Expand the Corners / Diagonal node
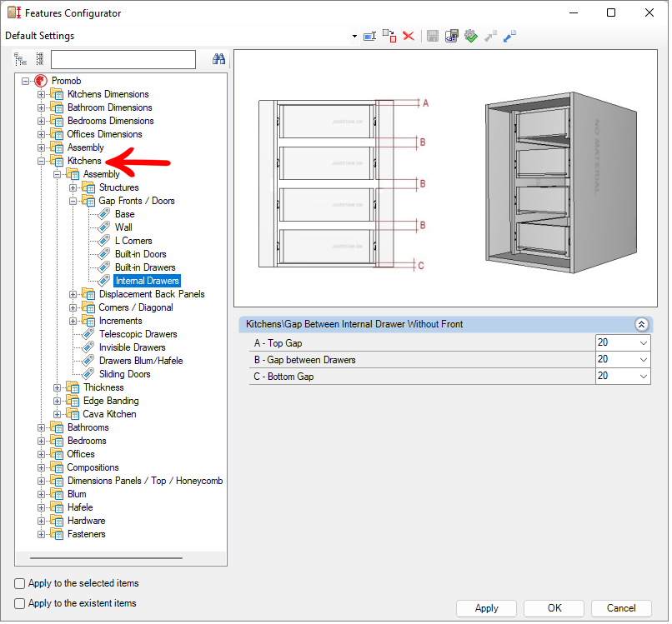This screenshot has width=672, height=624. [x=73, y=308]
